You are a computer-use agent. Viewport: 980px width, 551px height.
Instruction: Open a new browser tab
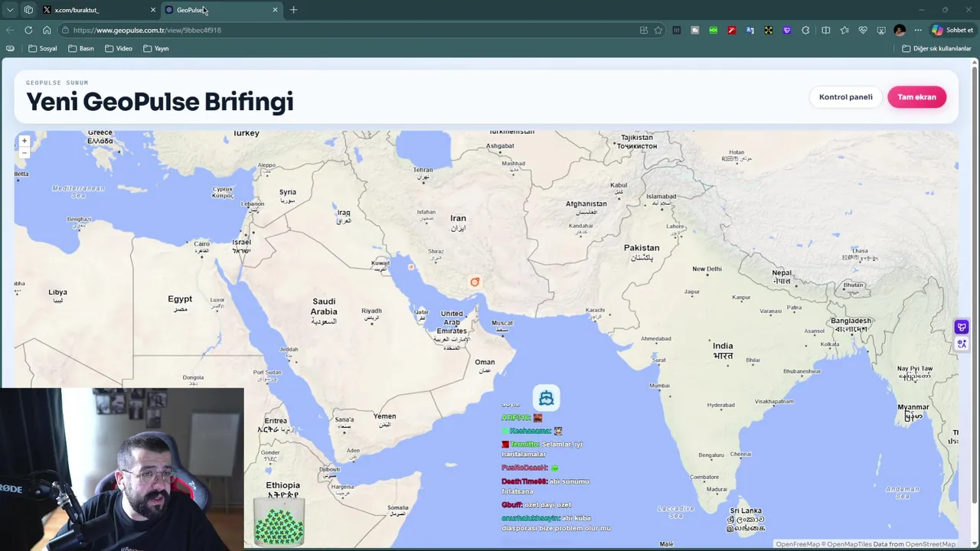pos(293,10)
